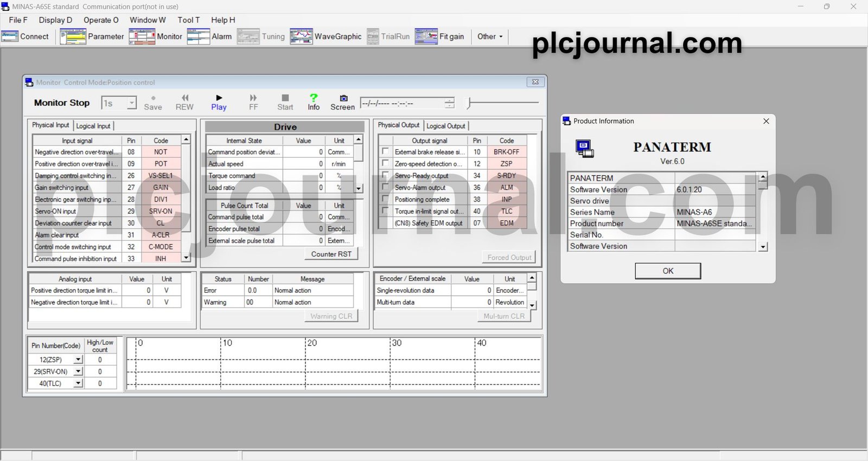Click the Play monitor control
The height and width of the screenshot is (461, 868).
click(x=219, y=103)
